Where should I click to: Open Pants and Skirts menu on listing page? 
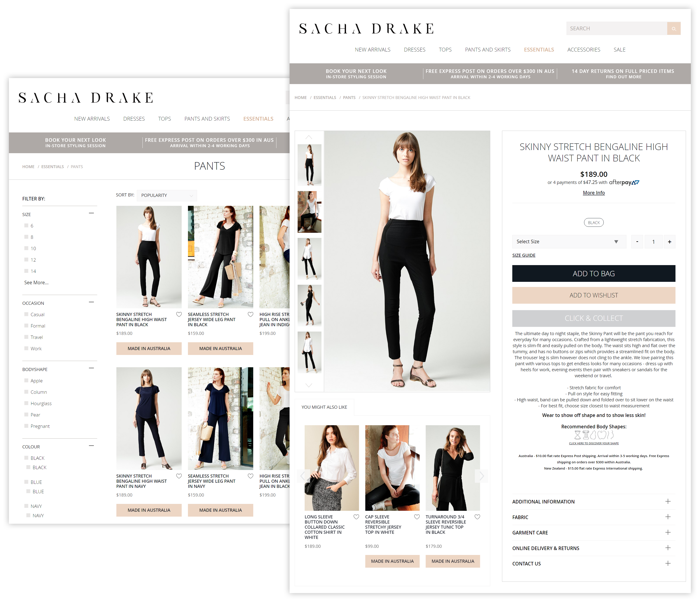click(207, 119)
